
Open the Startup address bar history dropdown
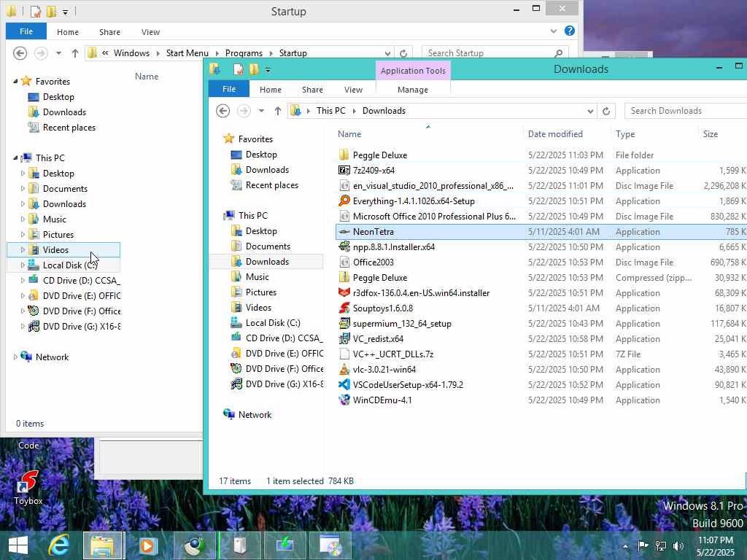pyautogui.click(x=388, y=52)
